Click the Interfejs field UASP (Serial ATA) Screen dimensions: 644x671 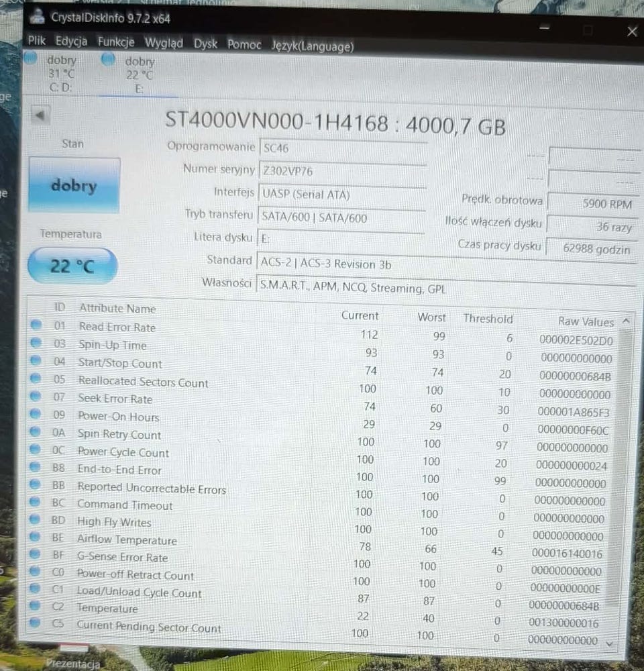click(342, 197)
